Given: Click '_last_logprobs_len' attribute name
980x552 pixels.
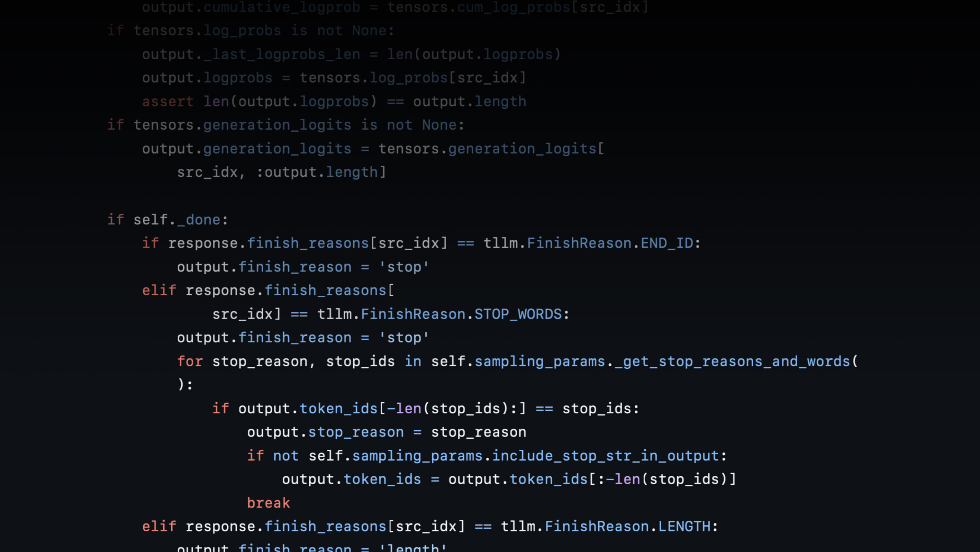Looking at the screenshot, I should [282, 54].
